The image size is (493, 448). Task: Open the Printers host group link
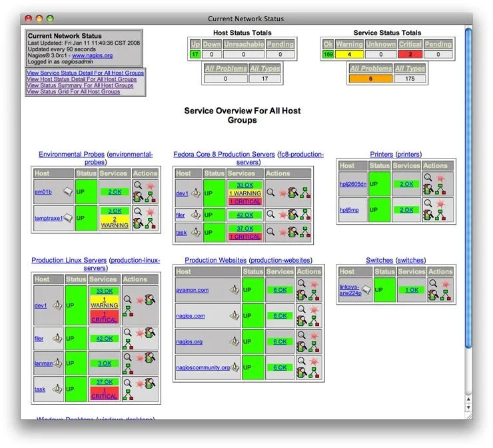[381, 154]
